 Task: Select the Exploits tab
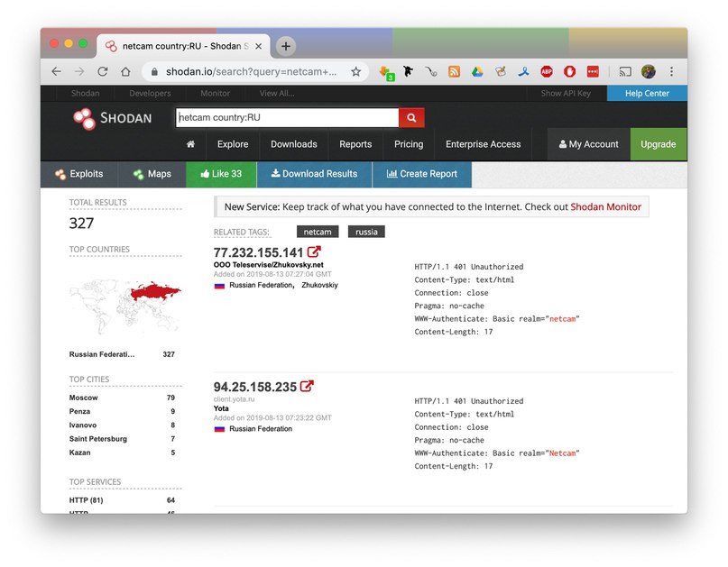tap(78, 174)
